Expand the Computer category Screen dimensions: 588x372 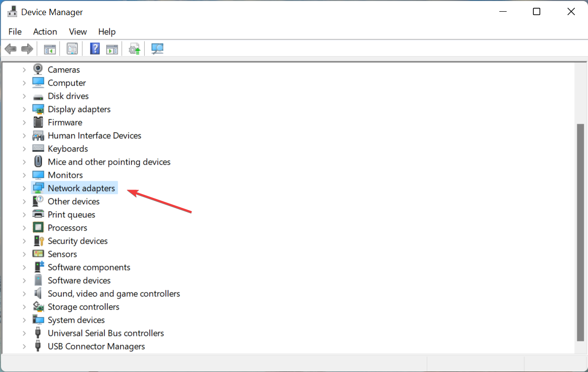tap(24, 83)
